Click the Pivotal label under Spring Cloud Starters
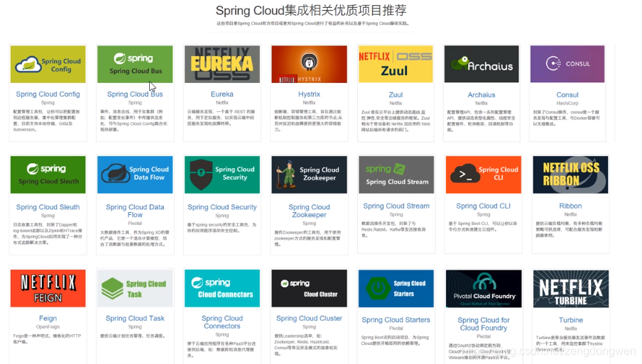The image size is (642, 364). point(396,328)
